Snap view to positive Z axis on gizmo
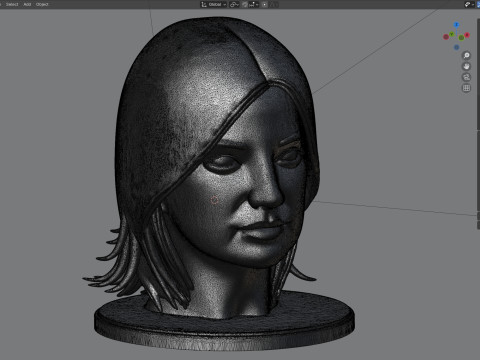Viewport: 480px width, 360px height. point(456,25)
